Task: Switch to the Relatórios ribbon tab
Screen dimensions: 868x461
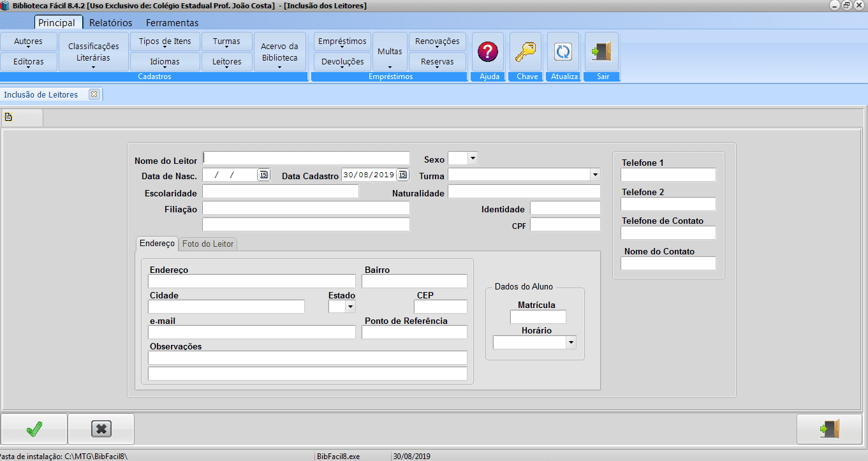Action: tap(111, 23)
